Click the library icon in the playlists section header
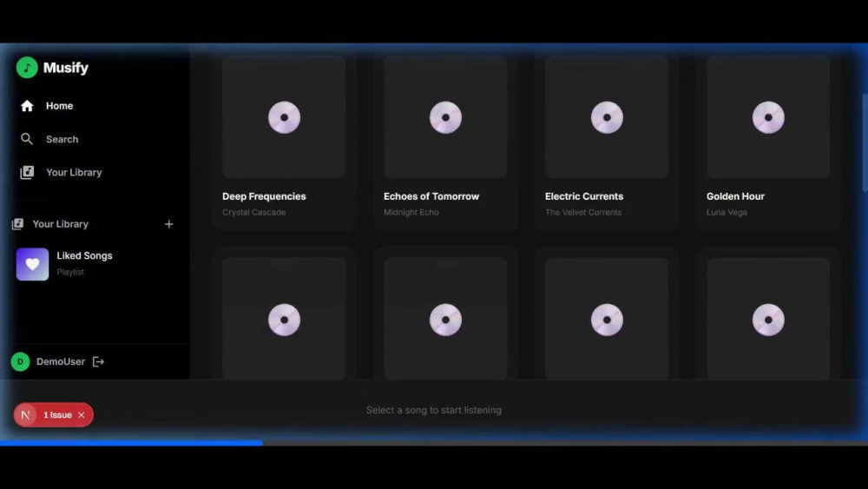 pos(17,224)
